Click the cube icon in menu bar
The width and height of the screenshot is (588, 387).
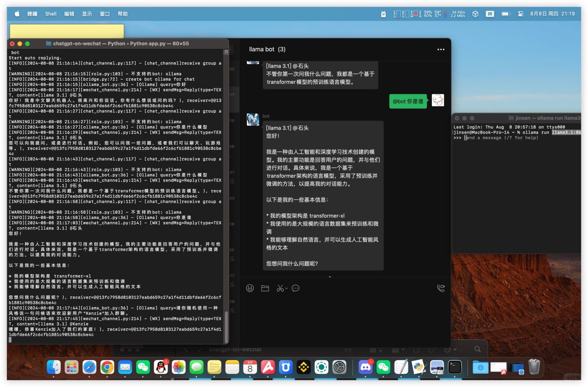(475, 14)
